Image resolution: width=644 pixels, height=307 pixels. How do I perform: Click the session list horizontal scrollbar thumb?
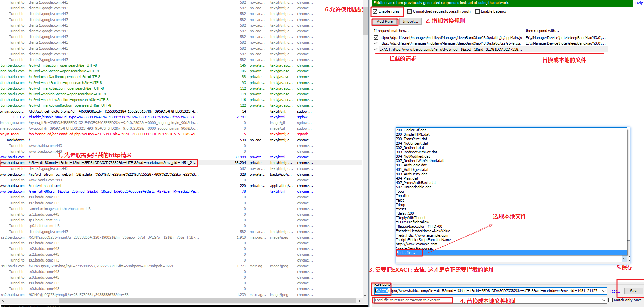click(208, 301)
